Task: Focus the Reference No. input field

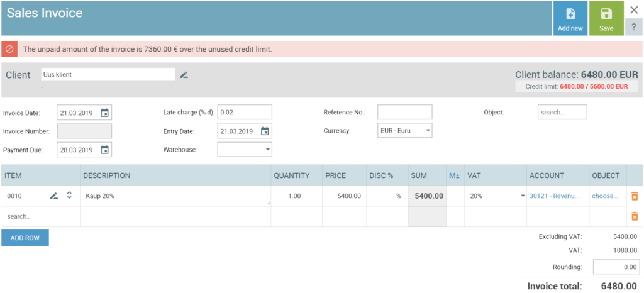Action: [404, 112]
